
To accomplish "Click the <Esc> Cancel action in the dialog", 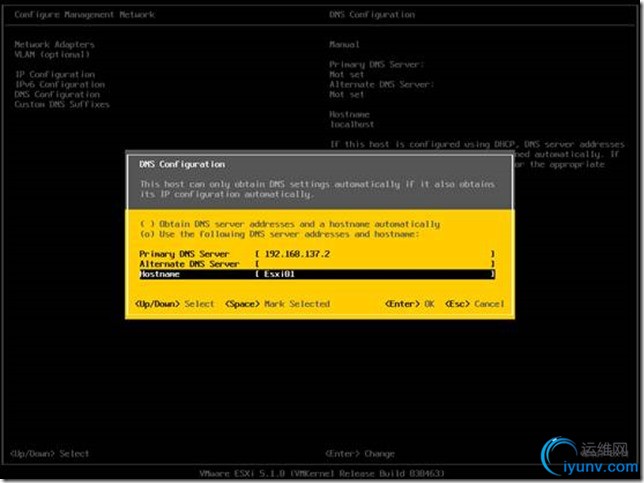I will tap(474, 304).
